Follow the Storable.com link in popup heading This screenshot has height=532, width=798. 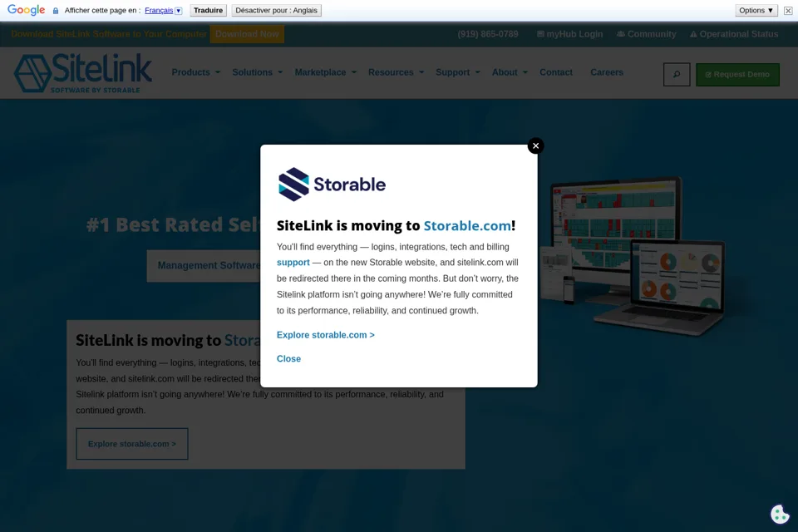pyautogui.click(x=467, y=225)
